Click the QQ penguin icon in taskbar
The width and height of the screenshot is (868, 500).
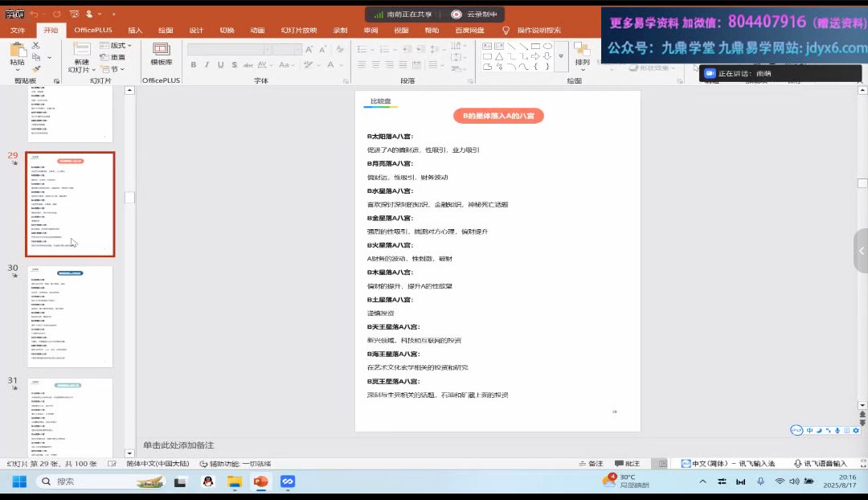click(207, 482)
